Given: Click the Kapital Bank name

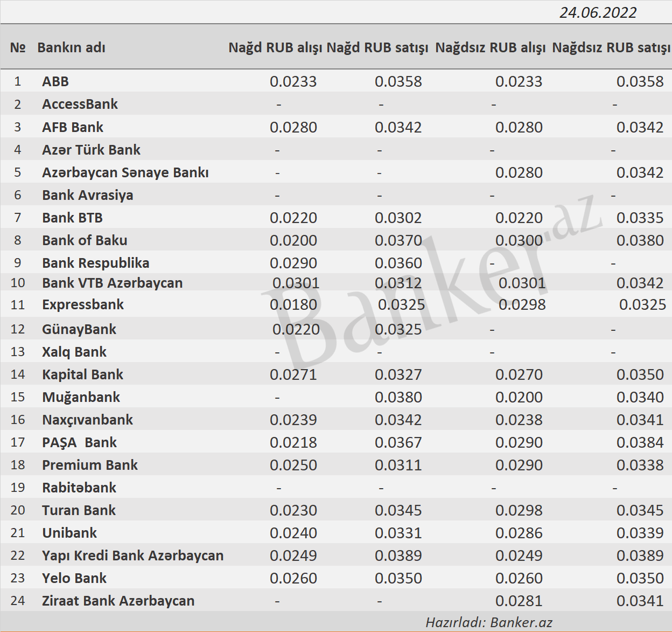Looking at the screenshot, I should point(83,374).
